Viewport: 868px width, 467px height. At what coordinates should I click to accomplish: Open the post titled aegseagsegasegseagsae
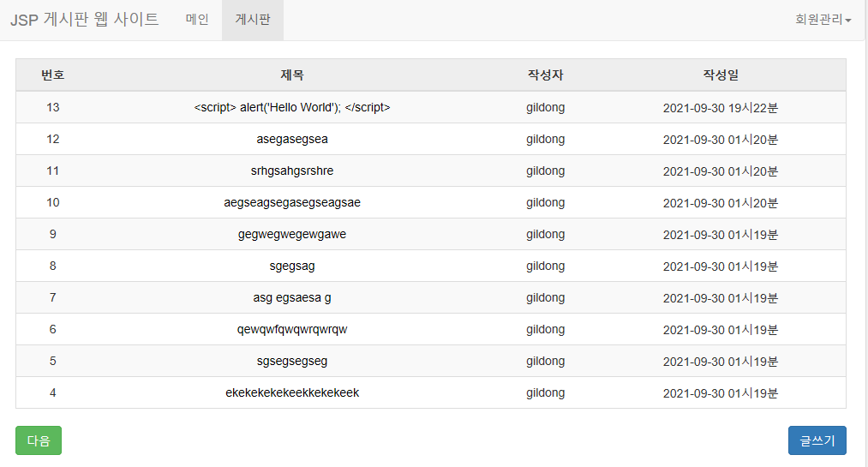pyautogui.click(x=292, y=202)
